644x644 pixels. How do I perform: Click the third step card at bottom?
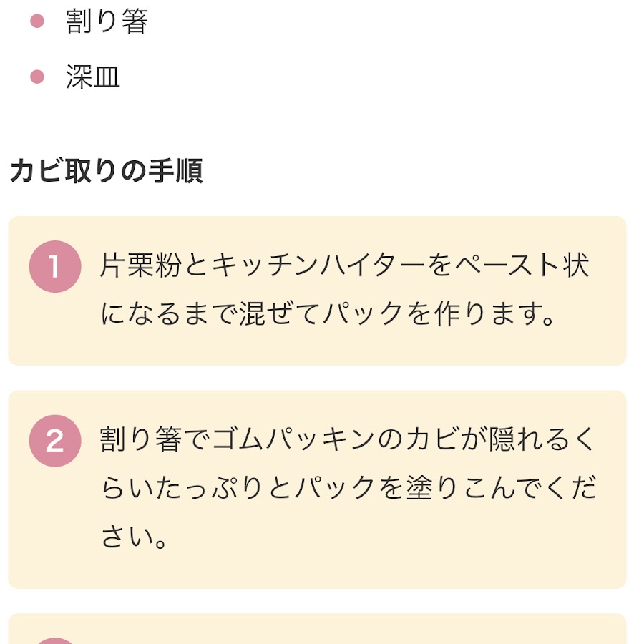point(317,629)
